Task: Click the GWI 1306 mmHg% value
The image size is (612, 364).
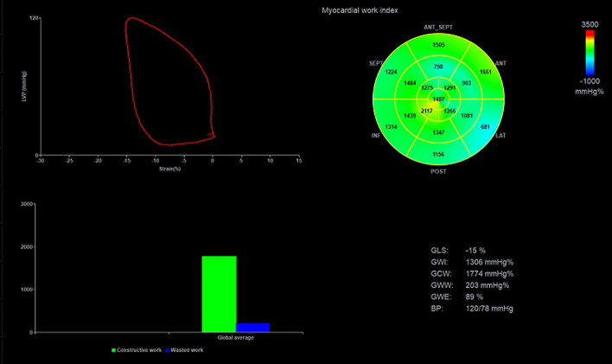Action: click(x=488, y=261)
